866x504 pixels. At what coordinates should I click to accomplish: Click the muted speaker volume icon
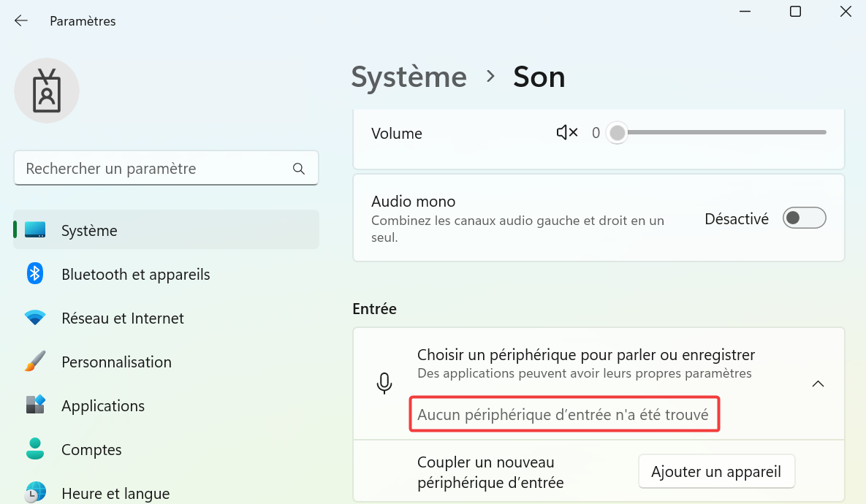pyautogui.click(x=566, y=132)
